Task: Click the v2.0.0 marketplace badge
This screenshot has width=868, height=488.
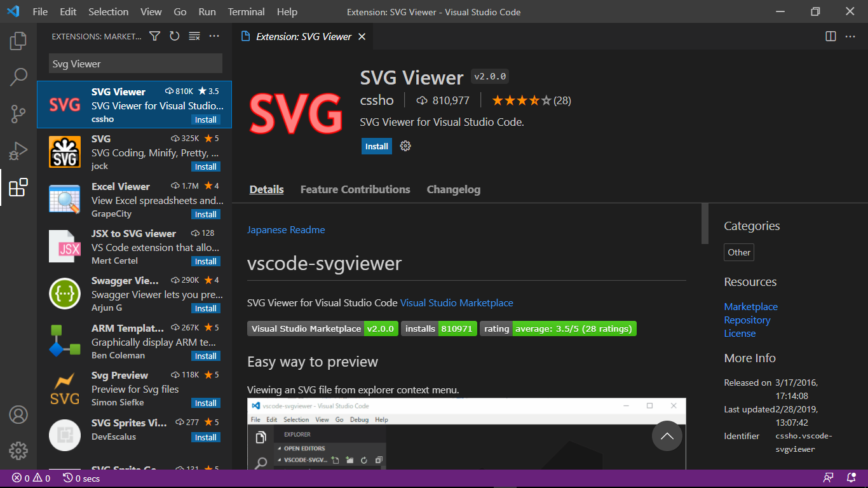Action: tap(323, 329)
